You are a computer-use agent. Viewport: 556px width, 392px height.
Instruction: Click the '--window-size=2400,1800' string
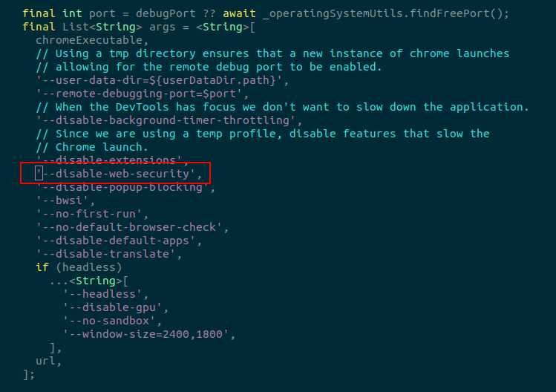click(x=150, y=334)
